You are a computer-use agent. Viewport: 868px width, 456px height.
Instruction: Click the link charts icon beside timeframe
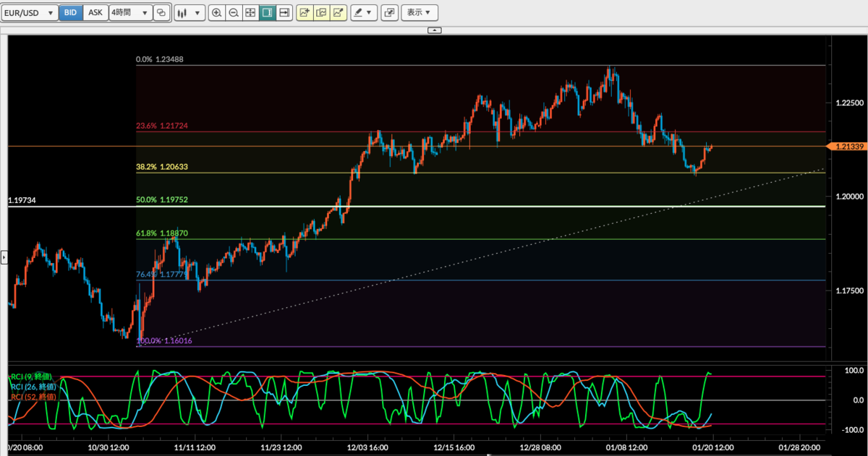click(x=161, y=12)
